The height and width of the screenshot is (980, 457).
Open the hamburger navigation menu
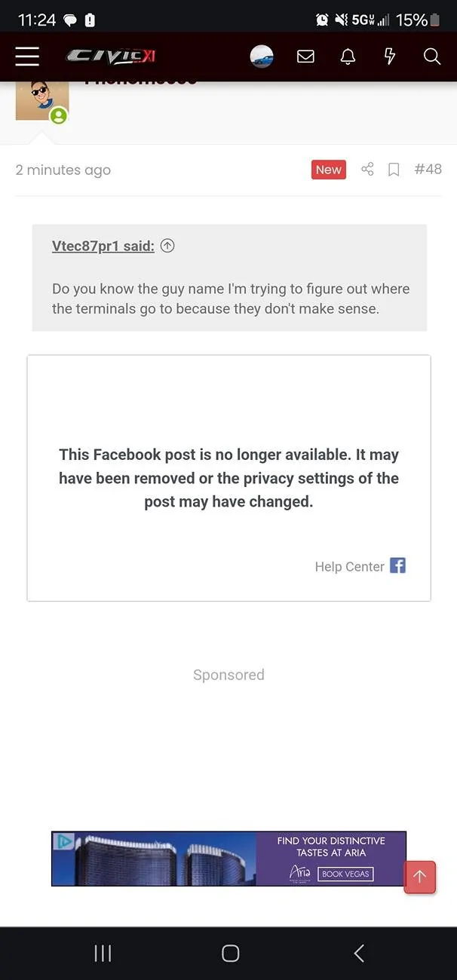[27, 57]
